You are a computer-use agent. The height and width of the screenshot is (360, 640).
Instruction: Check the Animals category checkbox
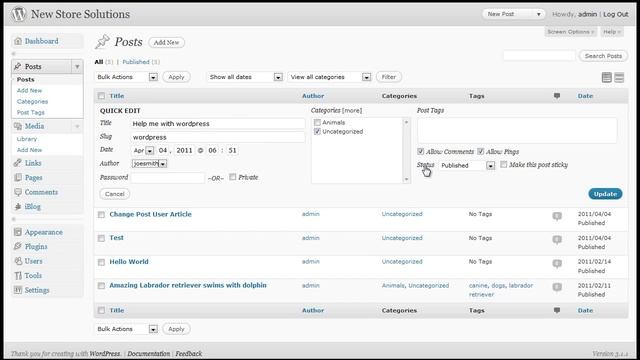coord(317,122)
